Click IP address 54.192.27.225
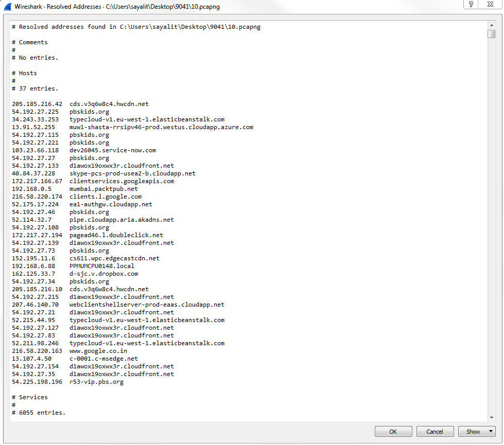504x445 pixels. coord(36,112)
